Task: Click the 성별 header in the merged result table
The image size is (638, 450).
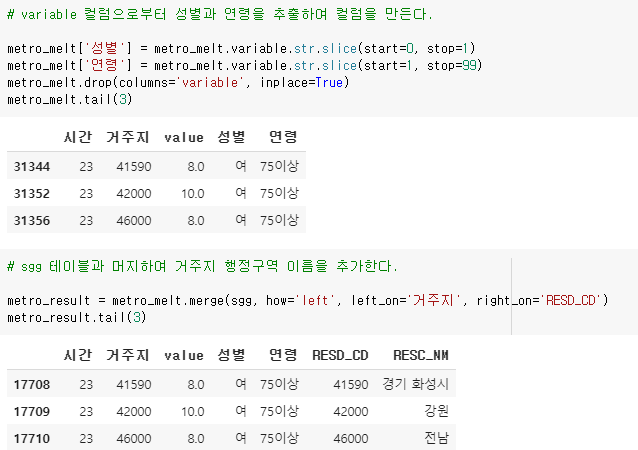Action: click(231, 355)
